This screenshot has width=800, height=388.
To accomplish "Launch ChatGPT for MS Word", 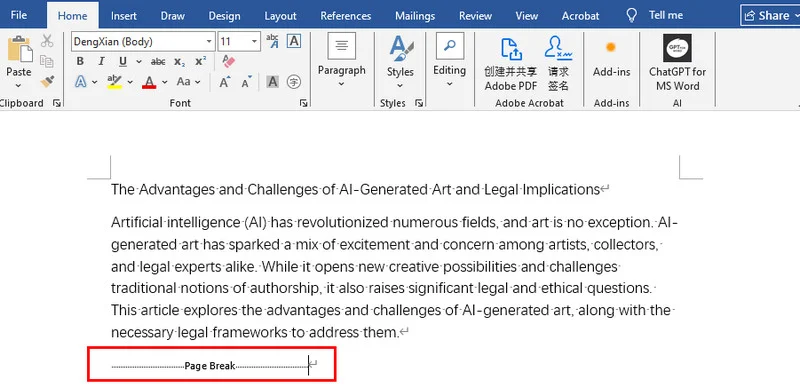I will coord(678,62).
